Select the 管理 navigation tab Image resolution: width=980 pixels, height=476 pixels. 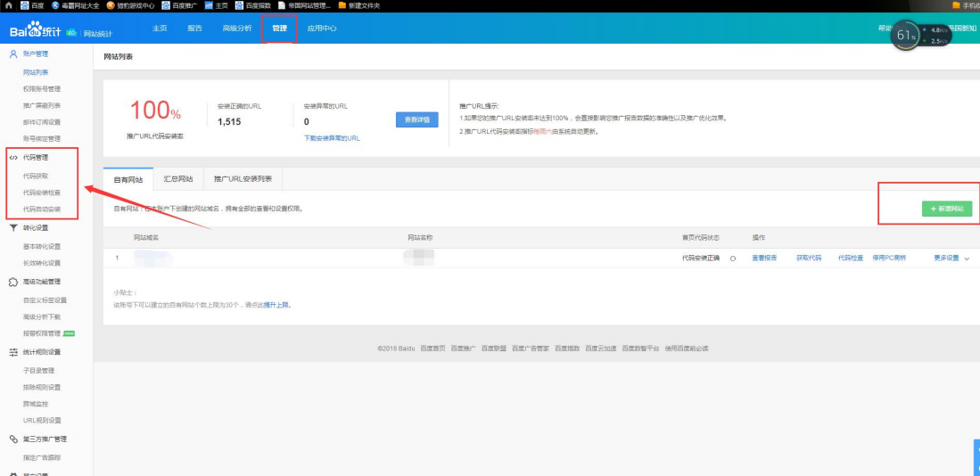coord(279,29)
